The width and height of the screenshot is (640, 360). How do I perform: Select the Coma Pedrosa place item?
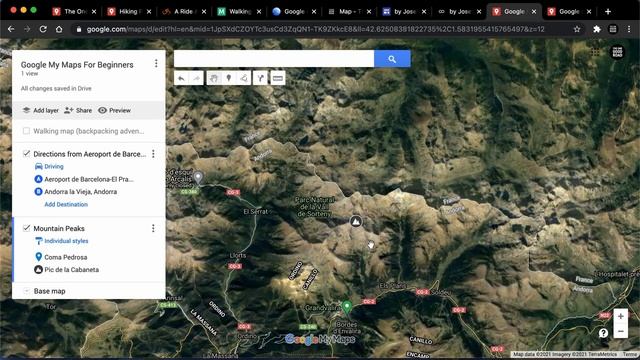[x=66, y=257]
